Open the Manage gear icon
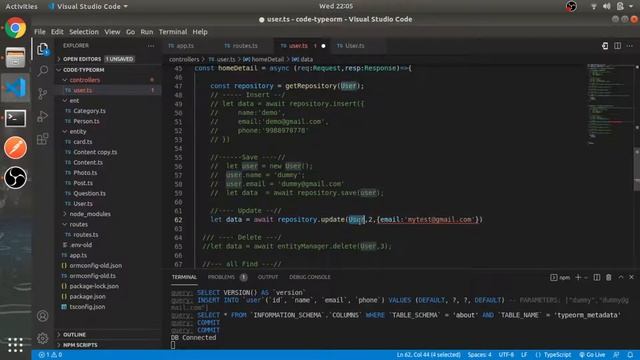 (x=42, y=338)
